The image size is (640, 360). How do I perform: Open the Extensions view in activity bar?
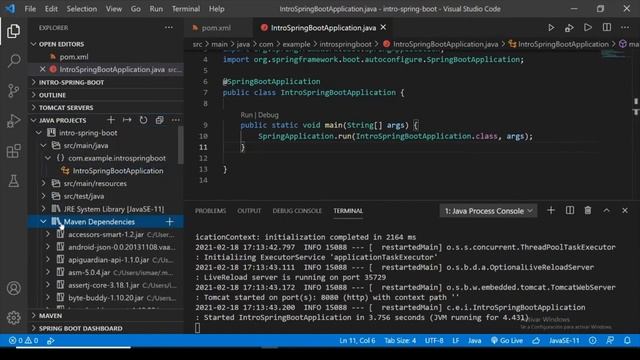(x=13, y=151)
